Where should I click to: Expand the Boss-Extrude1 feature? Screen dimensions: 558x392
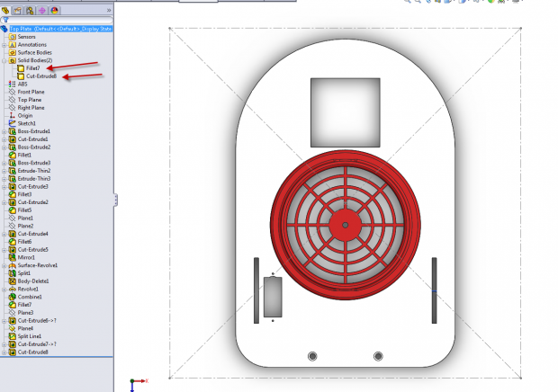pos(4,131)
